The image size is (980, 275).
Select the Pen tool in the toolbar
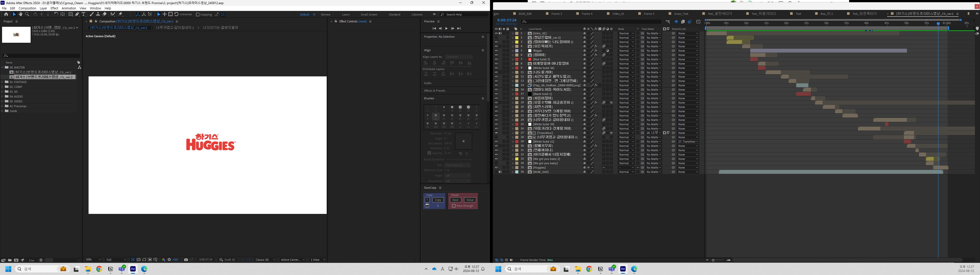pos(78,14)
